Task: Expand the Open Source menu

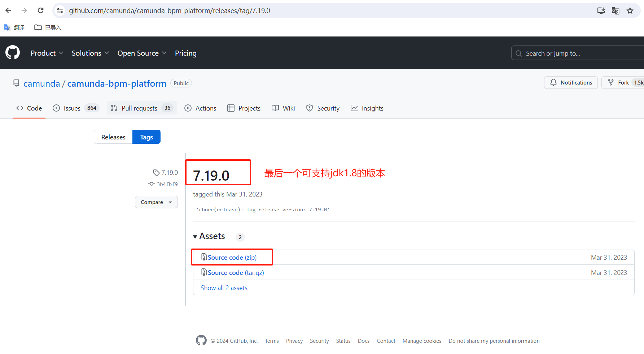Action: [142, 53]
